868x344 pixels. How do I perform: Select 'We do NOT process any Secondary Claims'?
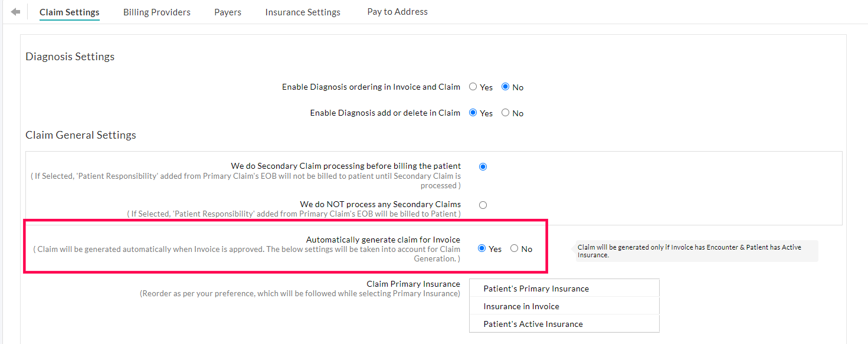click(x=483, y=205)
